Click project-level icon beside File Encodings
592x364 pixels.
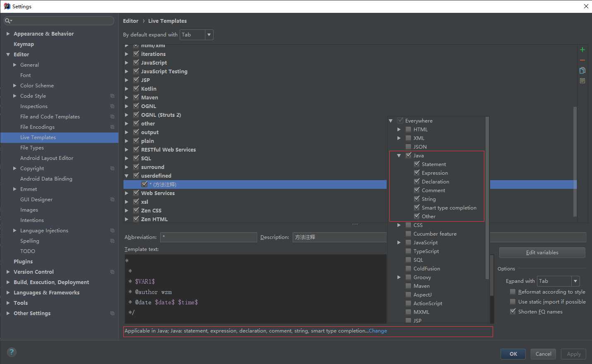(112, 127)
